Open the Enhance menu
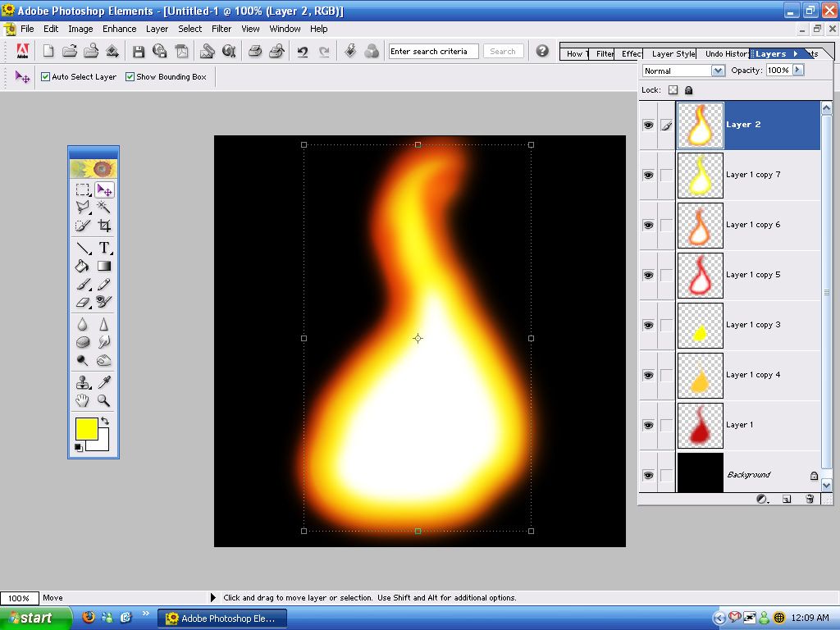The width and height of the screenshot is (840, 630). (x=119, y=29)
